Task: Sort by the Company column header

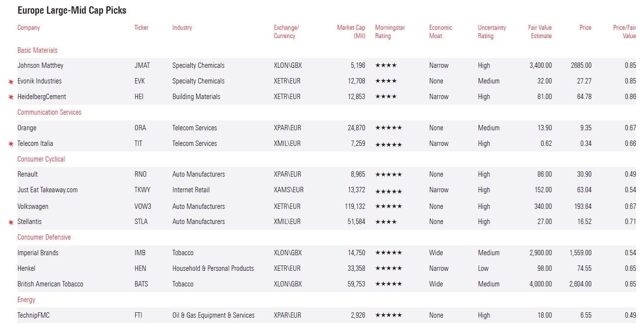Action: 29,28
